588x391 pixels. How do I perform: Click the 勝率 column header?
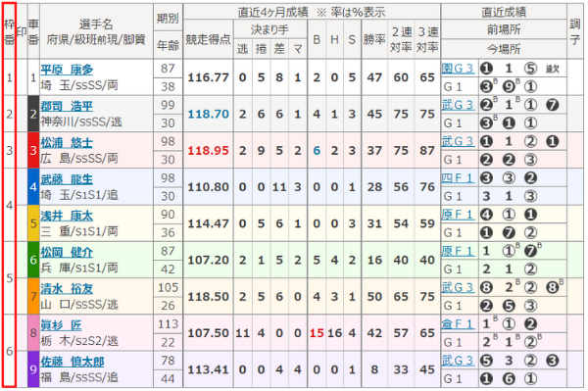tap(374, 39)
